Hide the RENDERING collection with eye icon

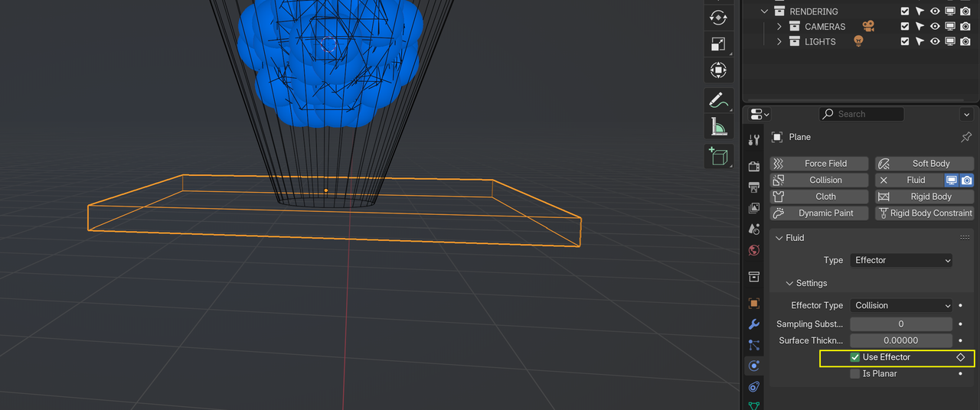coord(935,11)
